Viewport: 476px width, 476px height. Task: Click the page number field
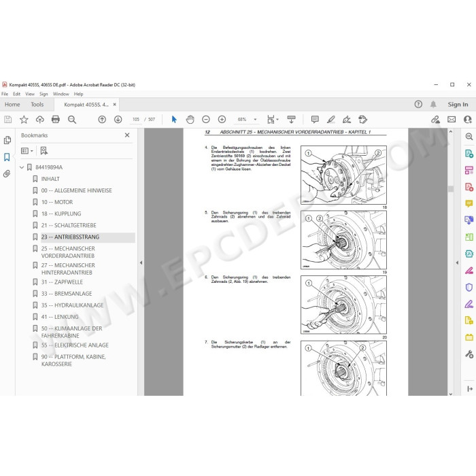coord(136,119)
